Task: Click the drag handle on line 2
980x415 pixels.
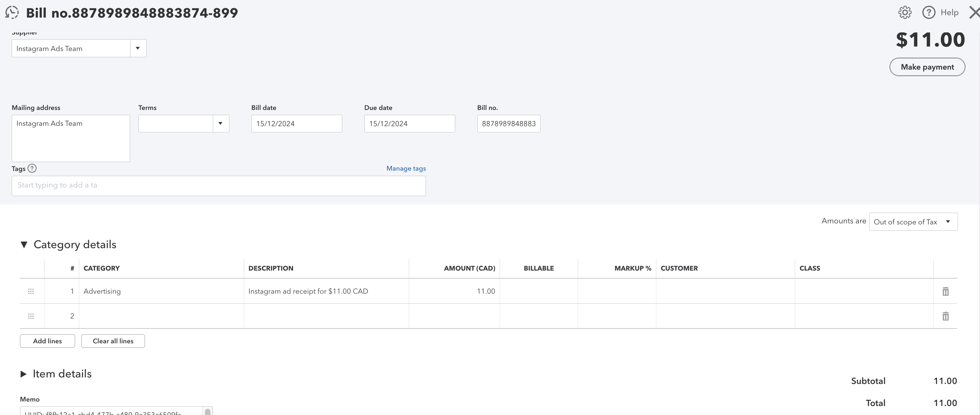Action: click(31, 316)
